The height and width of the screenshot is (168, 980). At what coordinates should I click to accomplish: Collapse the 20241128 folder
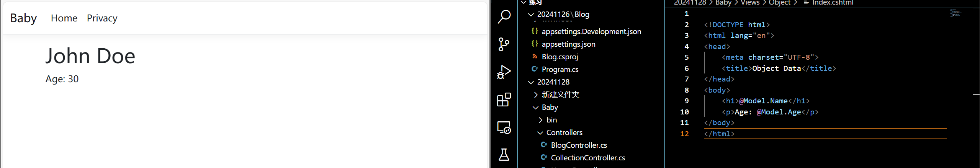point(553,82)
